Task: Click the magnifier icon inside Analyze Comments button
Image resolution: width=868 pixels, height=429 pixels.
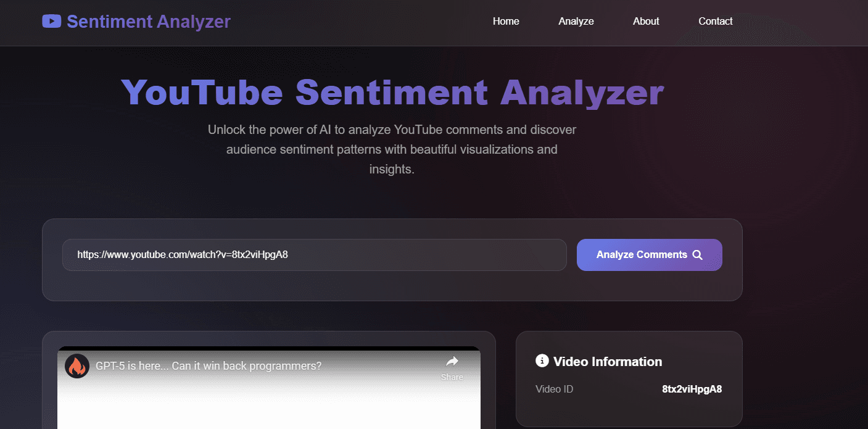Action: pos(697,254)
